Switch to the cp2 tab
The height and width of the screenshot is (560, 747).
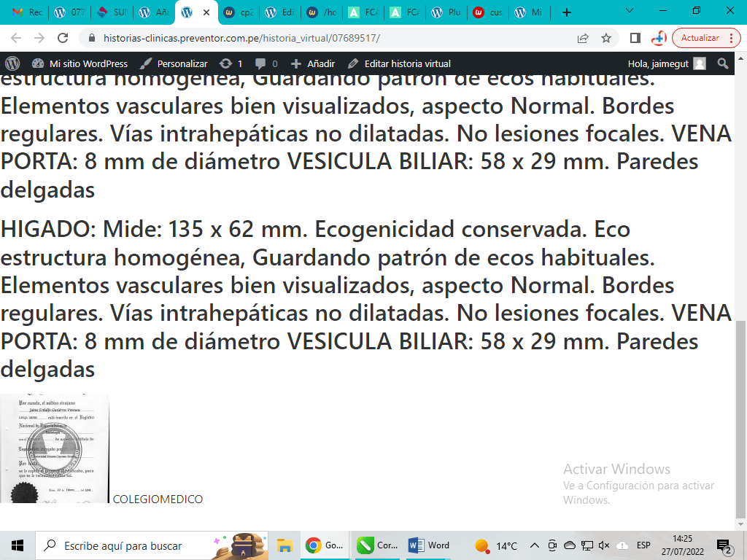click(238, 12)
